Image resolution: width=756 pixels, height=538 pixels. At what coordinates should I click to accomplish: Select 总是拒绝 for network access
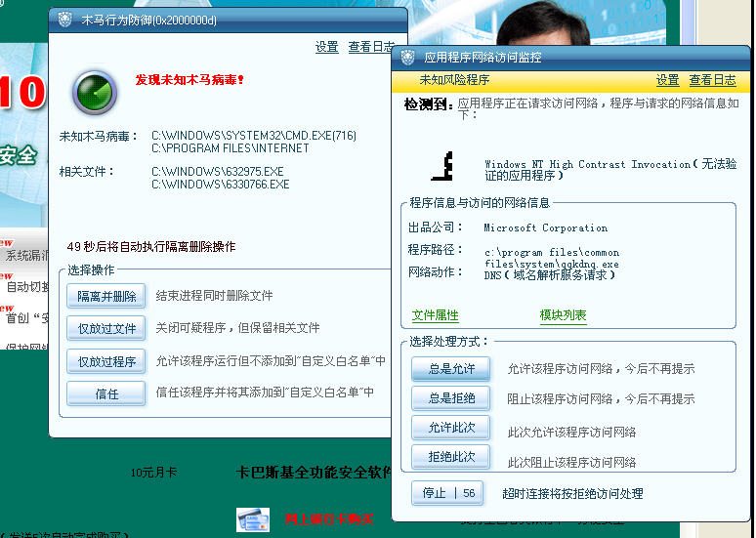click(451, 398)
